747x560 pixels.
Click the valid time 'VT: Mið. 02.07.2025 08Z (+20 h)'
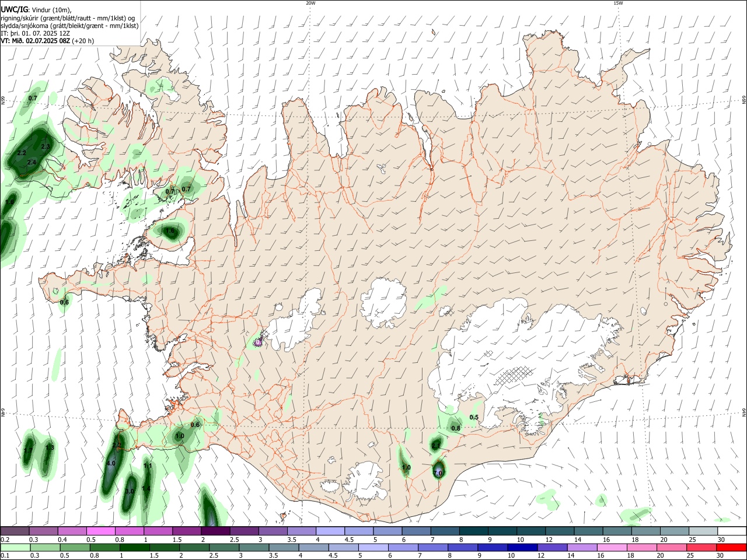47,41
